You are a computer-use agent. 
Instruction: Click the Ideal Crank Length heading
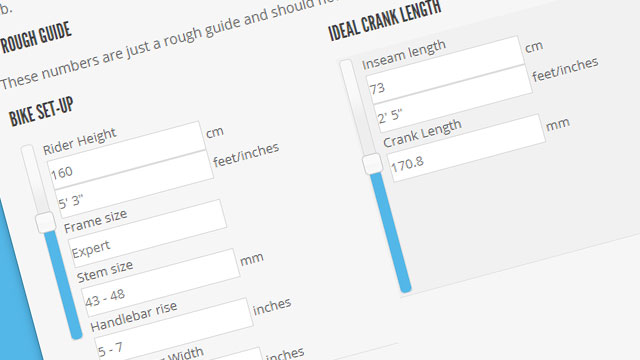385,21
